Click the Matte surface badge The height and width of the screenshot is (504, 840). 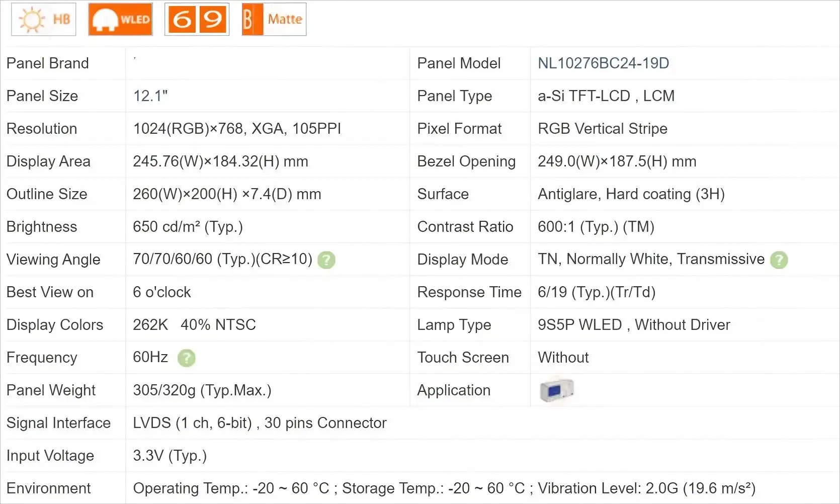point(274,20)
